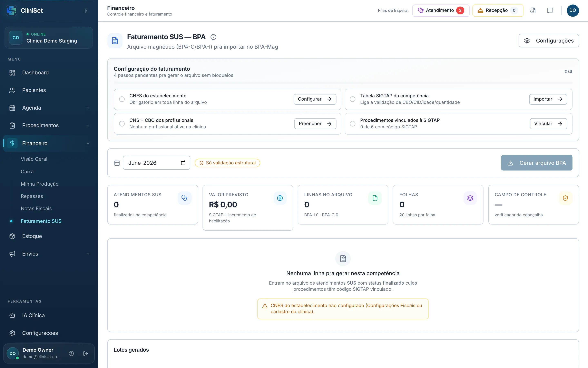Click the dollar icon in Valor Previsto card
The height and width of the screenshot is (368, 588).
coord(280,198)
